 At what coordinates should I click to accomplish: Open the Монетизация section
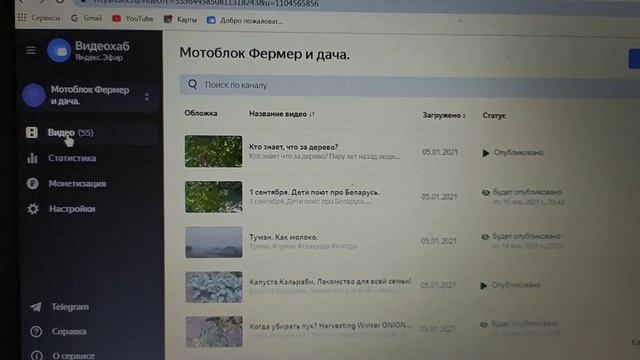coord(78,184)
